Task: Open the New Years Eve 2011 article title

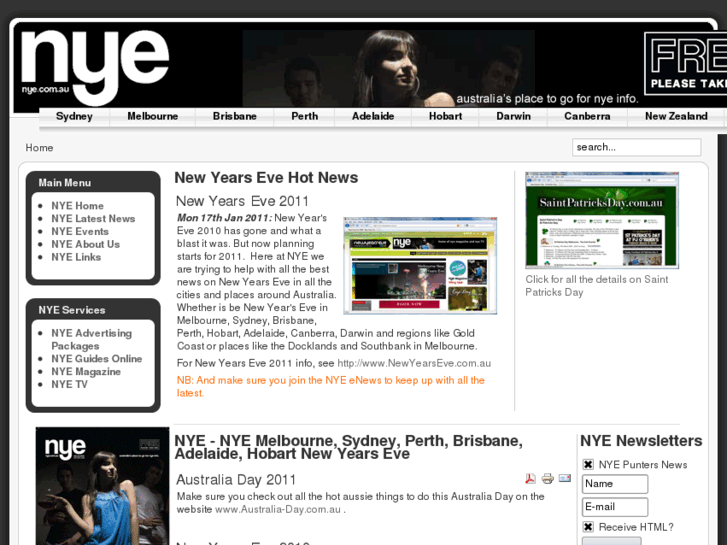Action: tap(242, 201)
